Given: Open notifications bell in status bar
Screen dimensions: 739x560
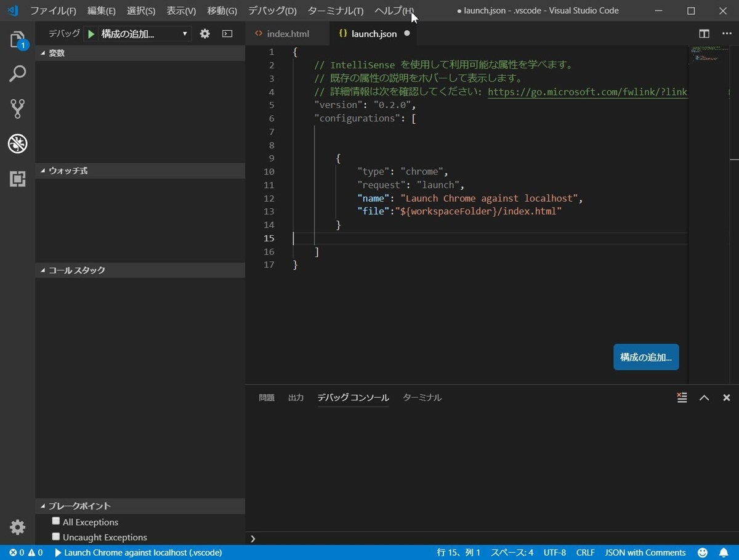Looking at the screenshot, I should (724, 553).
